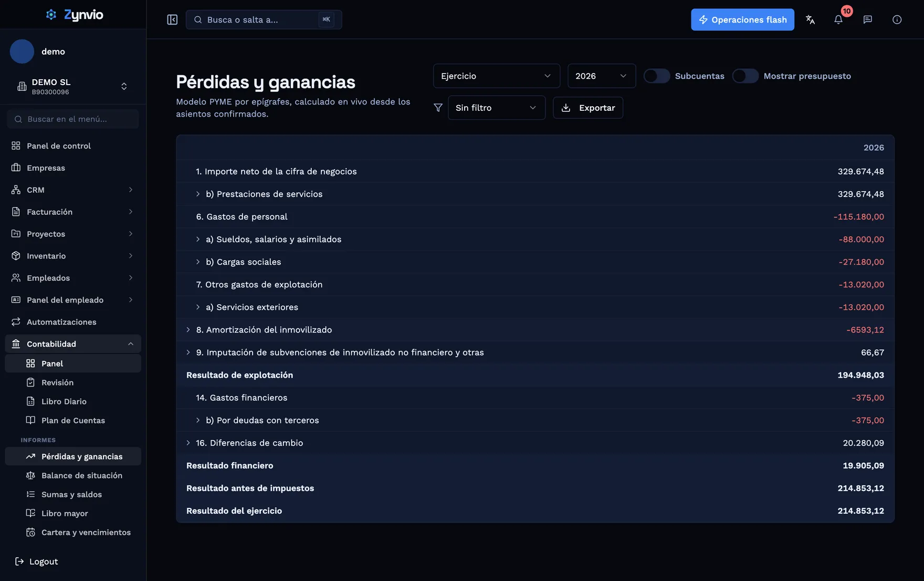This screenshot has height=581, width=924.
Task: Expand row a) Sueldos, salarios y asimilados
Action: tap(198, 239)
